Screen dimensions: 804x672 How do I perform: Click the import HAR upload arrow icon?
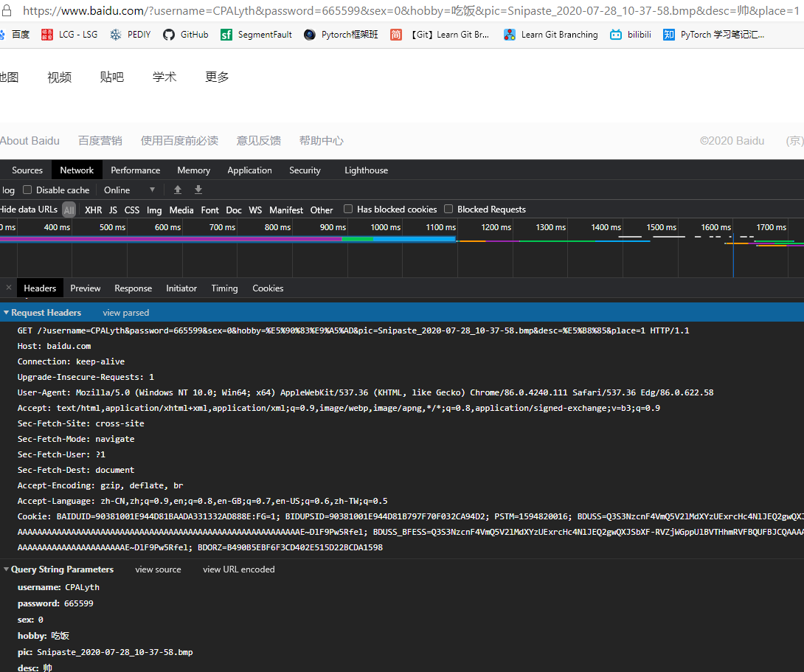pos(178,190)
